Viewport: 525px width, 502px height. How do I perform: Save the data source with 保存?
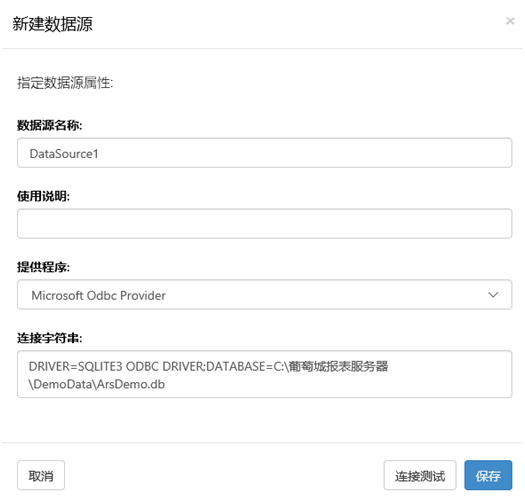click(488, 476)
